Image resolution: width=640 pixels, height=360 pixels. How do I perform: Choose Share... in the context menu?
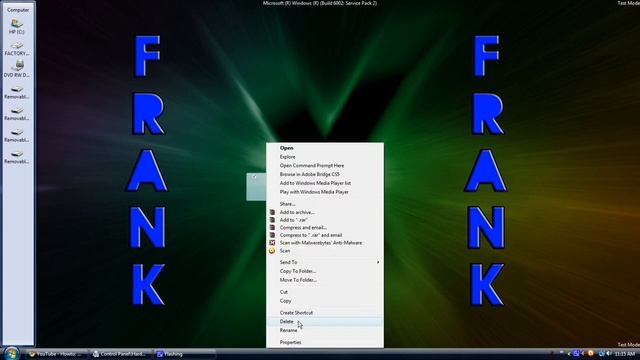pos(324,204)
